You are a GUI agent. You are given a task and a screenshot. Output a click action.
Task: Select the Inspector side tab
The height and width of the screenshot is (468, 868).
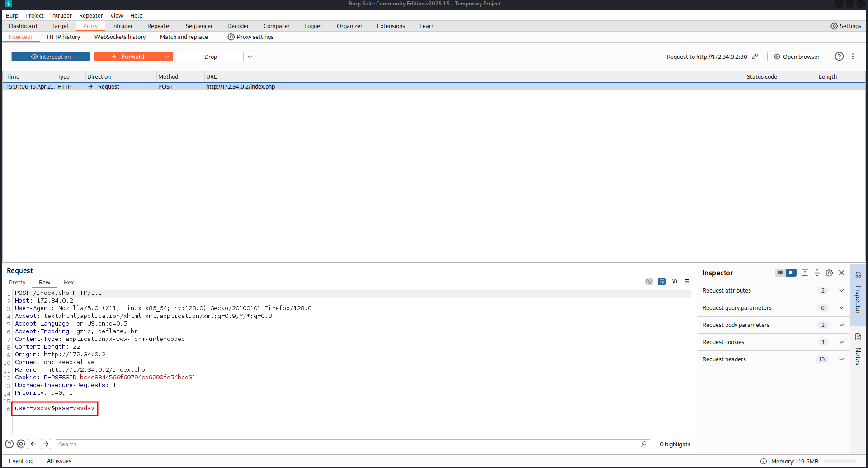[x=858, y=295]
